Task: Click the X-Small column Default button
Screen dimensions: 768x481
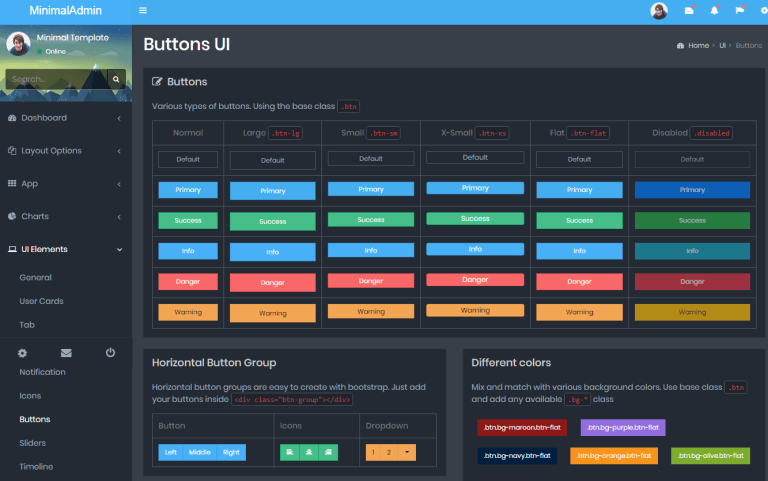Action: (475, 157)
